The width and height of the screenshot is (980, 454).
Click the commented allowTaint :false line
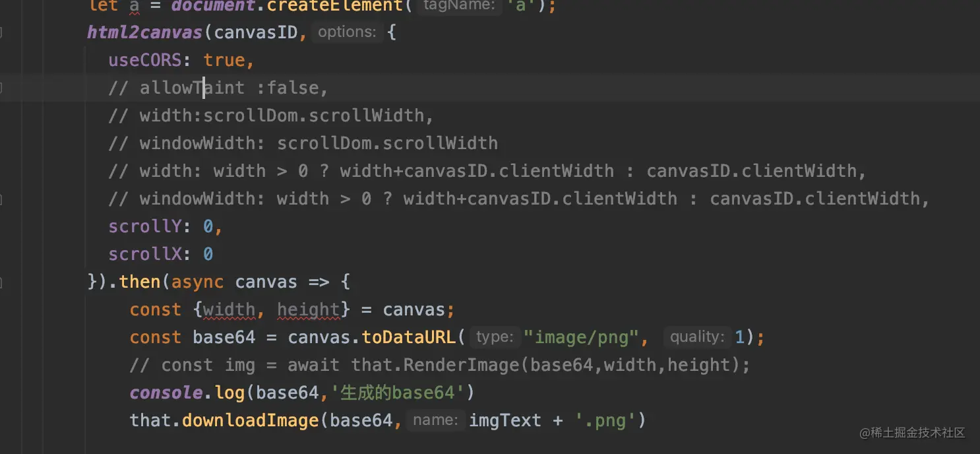click(218, 88)
